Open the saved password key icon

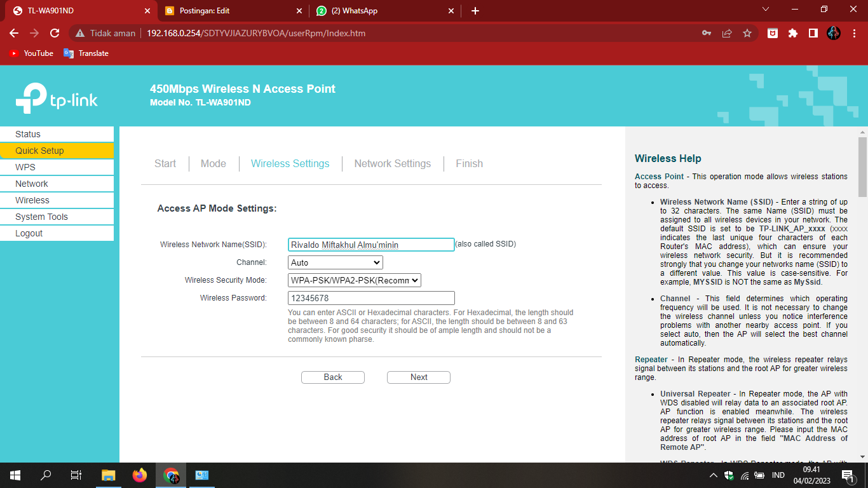point(707,33)
